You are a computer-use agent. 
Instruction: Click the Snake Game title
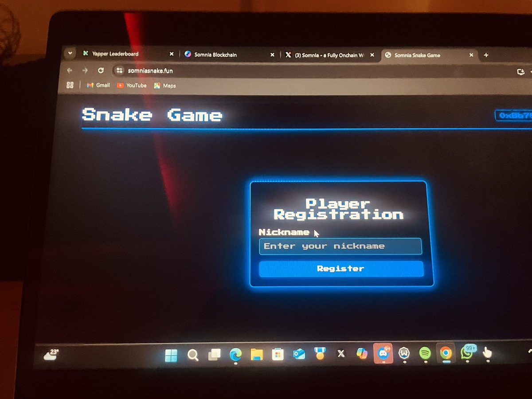coord(152,115)
